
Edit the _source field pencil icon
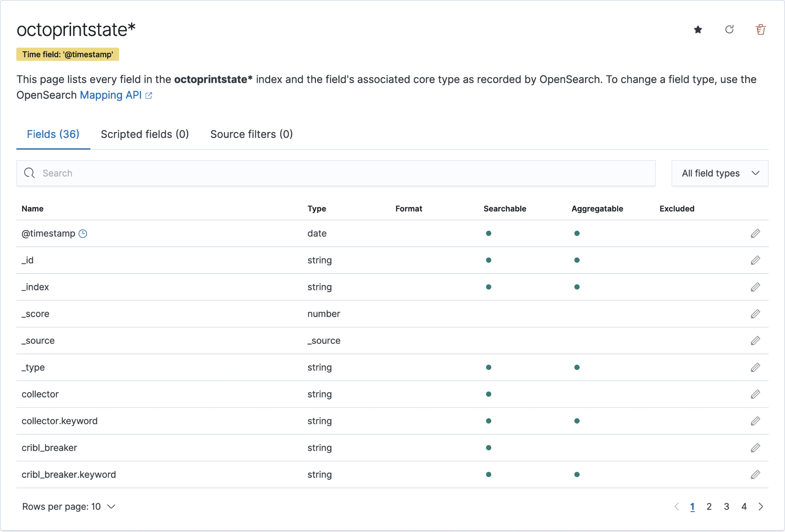point(755,341)
